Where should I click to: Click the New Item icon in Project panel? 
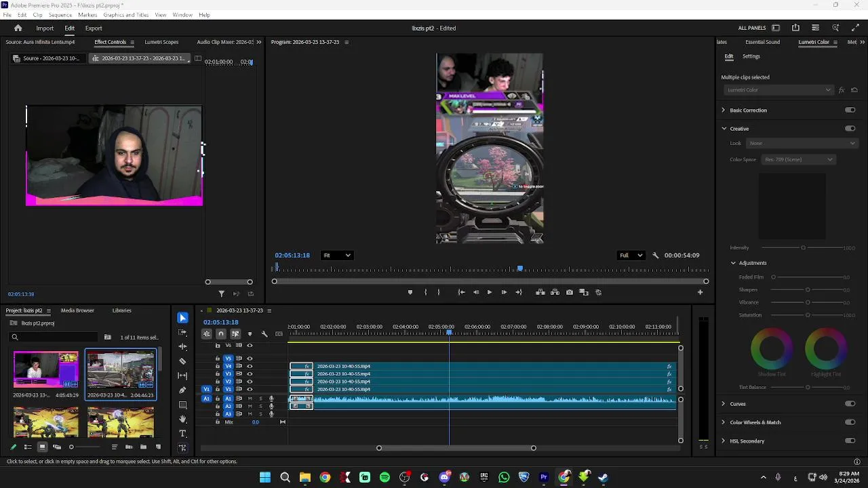point(158,447)
